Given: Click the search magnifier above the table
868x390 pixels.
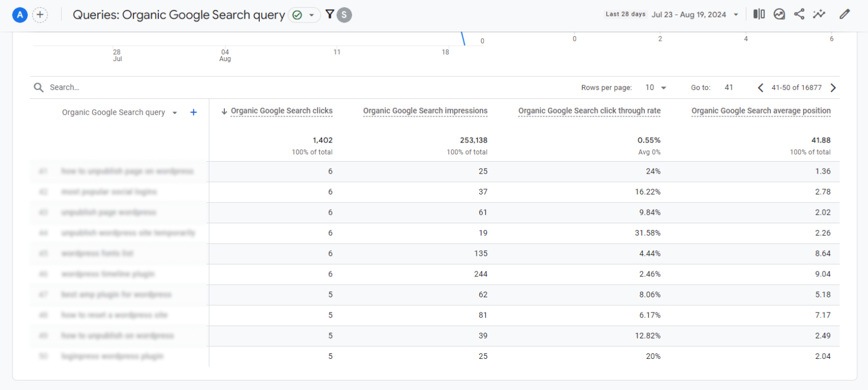Looking at the screenshot, I should coord(38,87).
